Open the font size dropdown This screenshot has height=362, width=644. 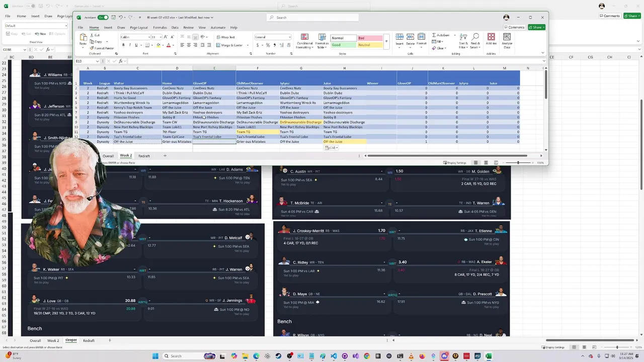click(160, 37)
